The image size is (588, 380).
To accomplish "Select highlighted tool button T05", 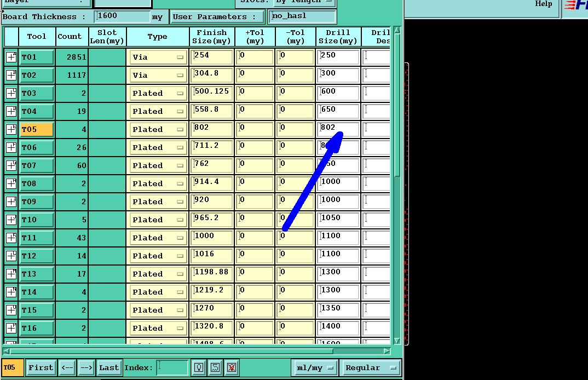I will pyautogui.click(x=36, y=129).
